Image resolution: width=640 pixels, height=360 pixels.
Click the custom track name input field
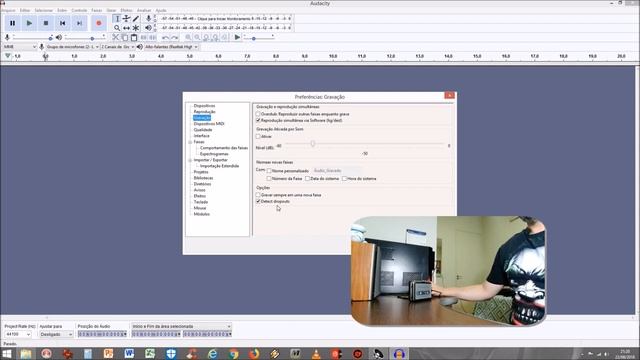point(337,171)
